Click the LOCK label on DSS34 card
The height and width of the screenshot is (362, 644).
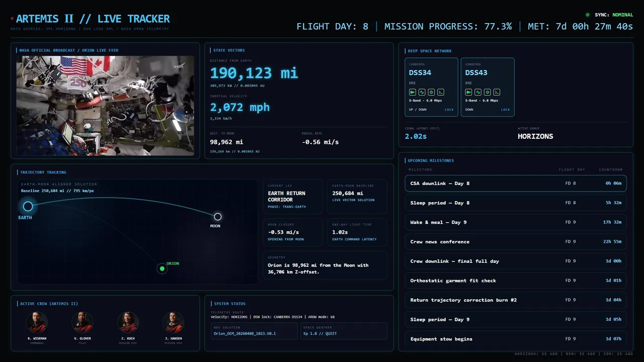tap(449, 110)
